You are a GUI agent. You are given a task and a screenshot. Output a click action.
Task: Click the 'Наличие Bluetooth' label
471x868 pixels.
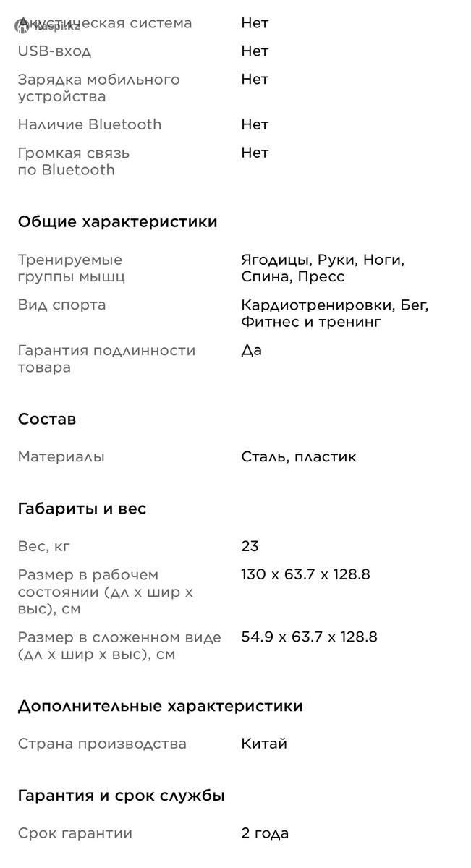click(x=90, y=124)
